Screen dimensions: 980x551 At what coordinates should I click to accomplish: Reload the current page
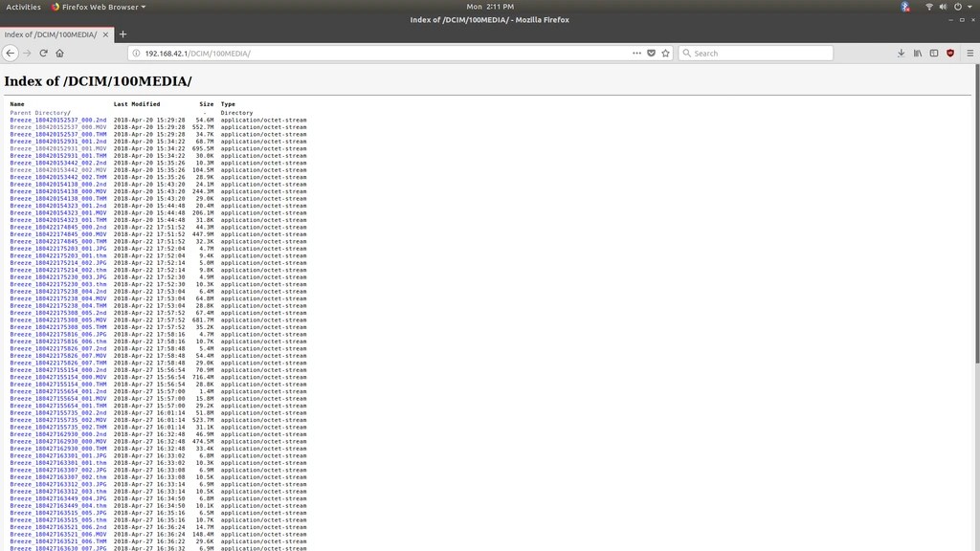click(44, 53)
